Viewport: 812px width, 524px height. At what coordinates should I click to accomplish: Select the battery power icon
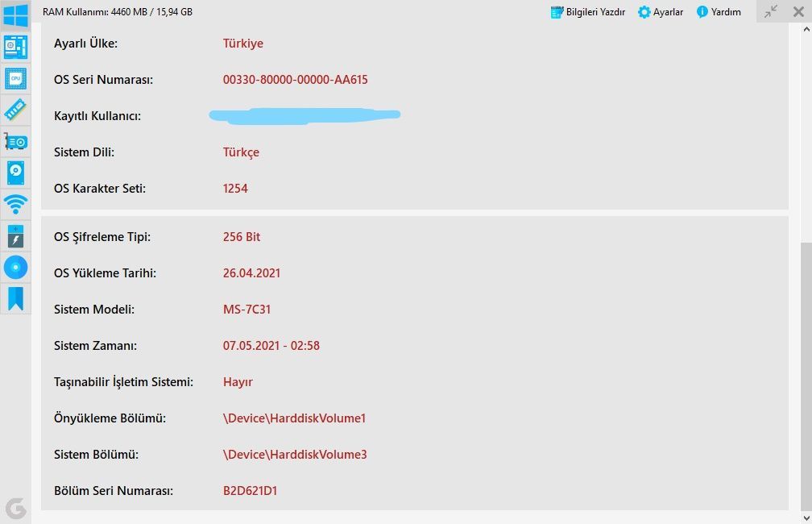(x=15, y=235)
